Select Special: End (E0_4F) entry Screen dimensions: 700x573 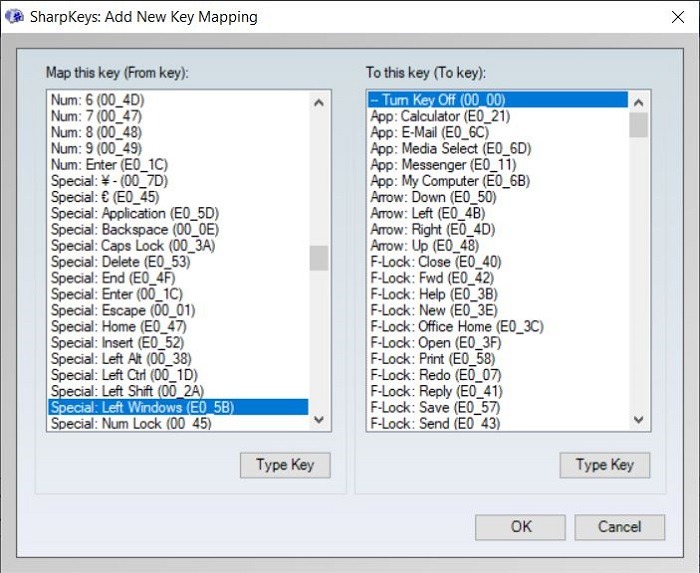pyautogui.click(x=178, y=278)
